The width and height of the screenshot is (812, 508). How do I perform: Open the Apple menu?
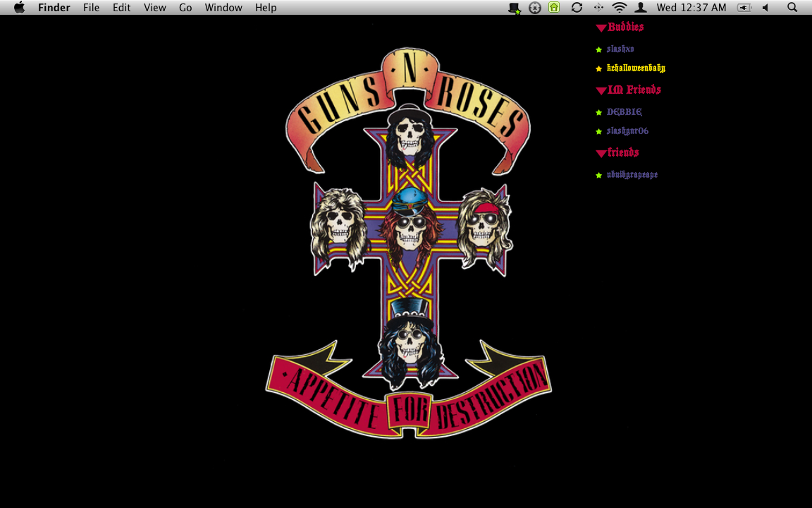tap(19, 7)
